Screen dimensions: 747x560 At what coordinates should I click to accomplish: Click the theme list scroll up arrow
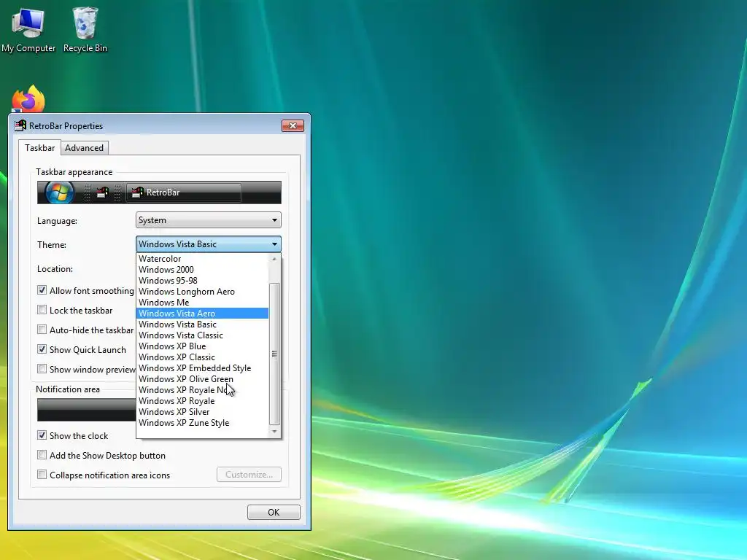pyautogui.click(x=274, y=259)
